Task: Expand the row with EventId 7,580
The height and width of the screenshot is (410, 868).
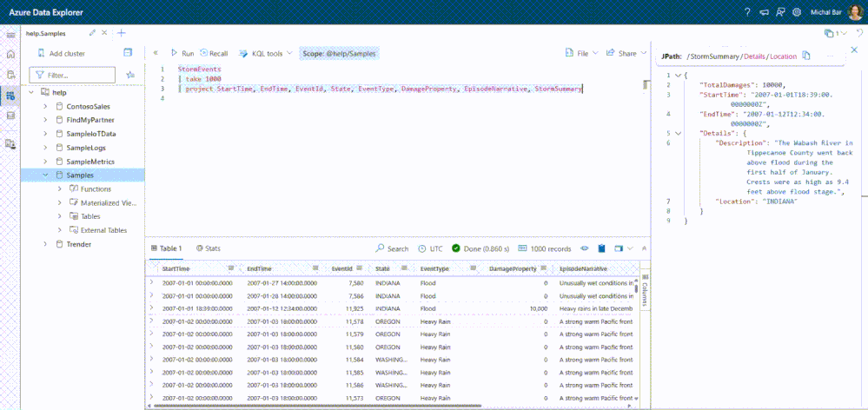Action: [152, 282]
